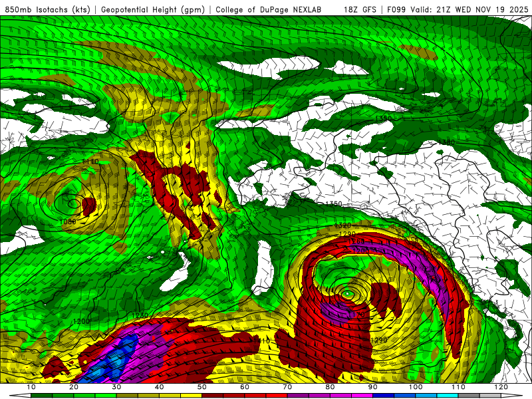This screenshot has height=399, width=532.
Task: Click the 100 knot legend tick label
Action: (416, 387)
